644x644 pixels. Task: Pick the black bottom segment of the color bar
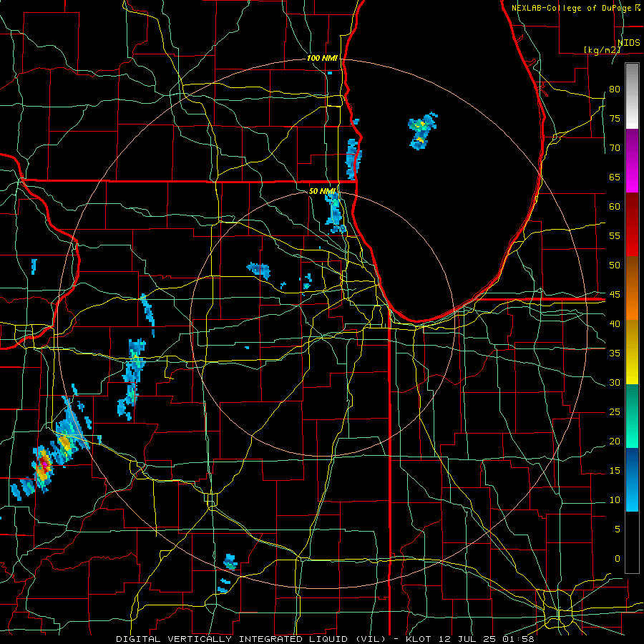coord(632,542)
